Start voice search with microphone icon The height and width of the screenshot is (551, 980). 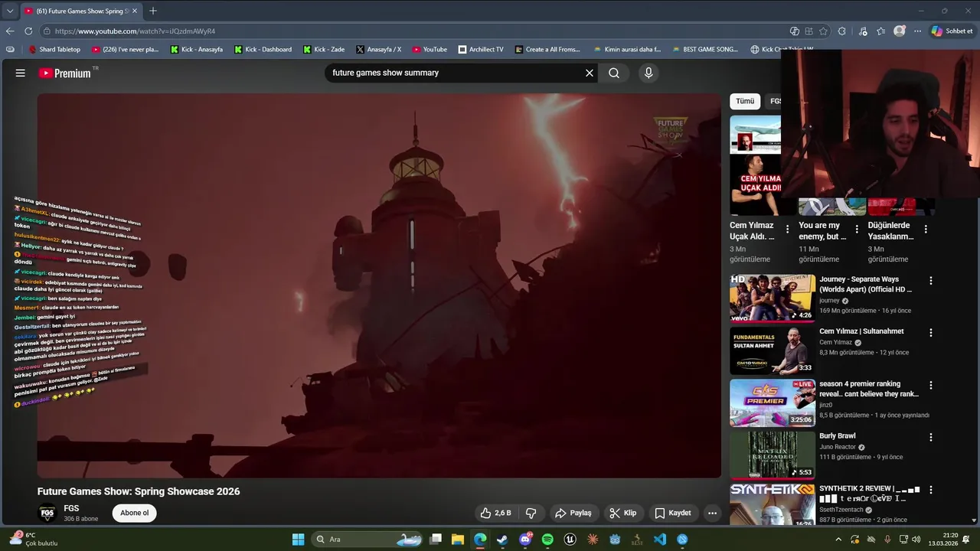click(648, 73)
